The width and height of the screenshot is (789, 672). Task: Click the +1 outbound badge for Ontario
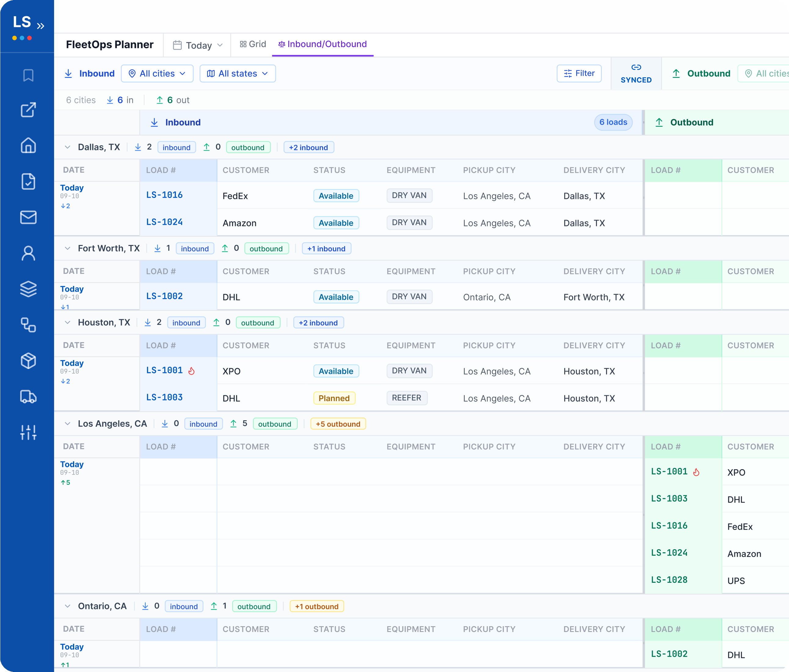317,606
